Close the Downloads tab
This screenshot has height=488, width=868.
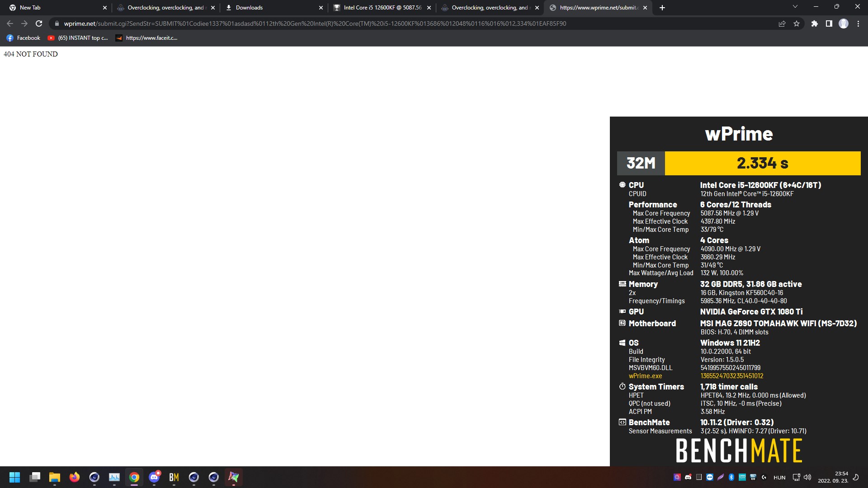pyautogui.click(x=321, y=8)
